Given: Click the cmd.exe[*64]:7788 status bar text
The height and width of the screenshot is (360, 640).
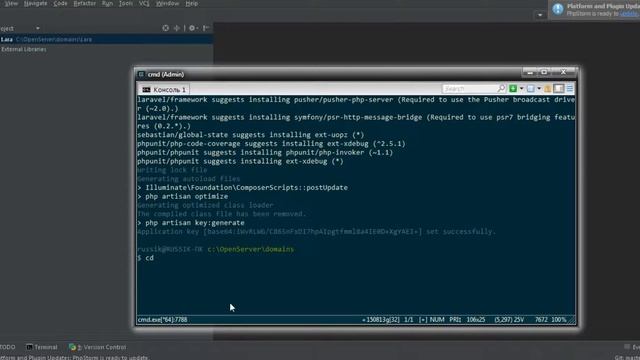Looking at the screenshot, I should pos(162,320).
